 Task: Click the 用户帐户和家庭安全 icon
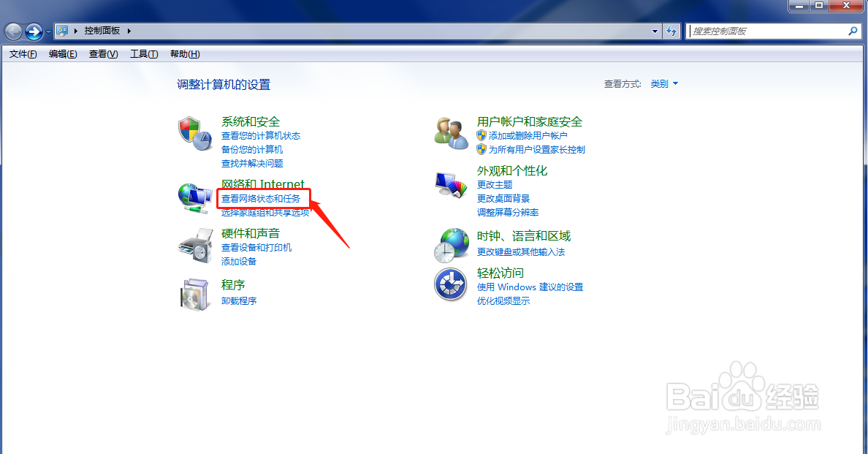pyautogui.click(x=450, y=132)
